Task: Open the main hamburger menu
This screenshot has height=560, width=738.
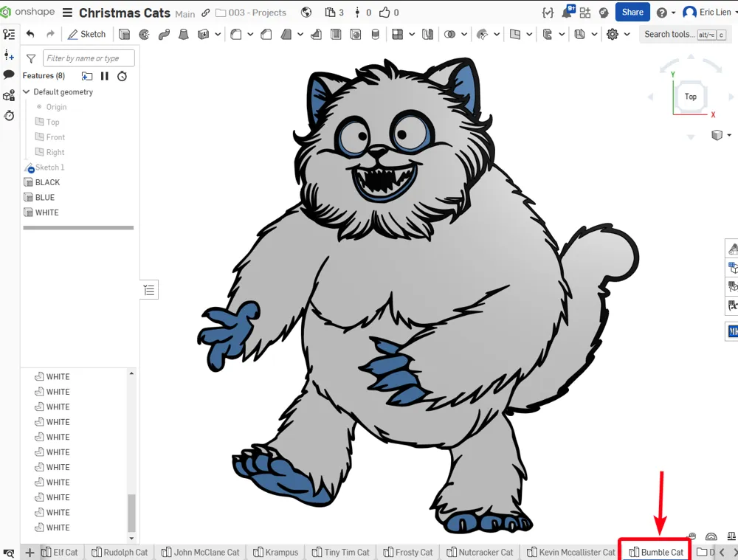Action: [x=67, y=13]
